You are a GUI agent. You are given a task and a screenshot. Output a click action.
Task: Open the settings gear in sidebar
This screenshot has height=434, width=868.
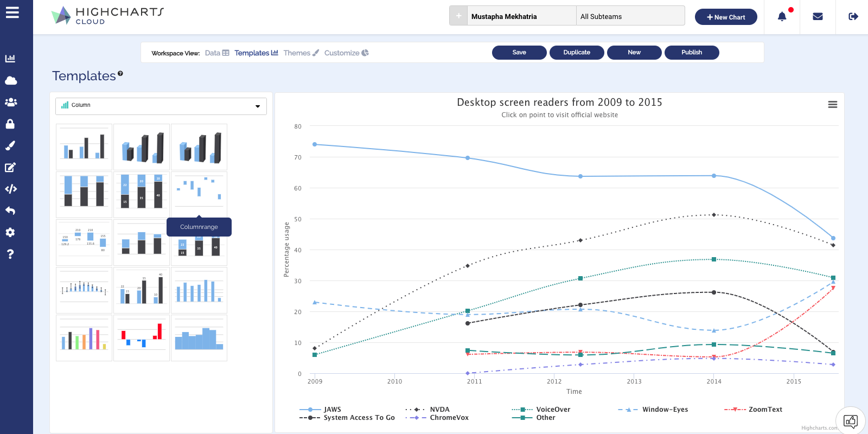[10, 233]
